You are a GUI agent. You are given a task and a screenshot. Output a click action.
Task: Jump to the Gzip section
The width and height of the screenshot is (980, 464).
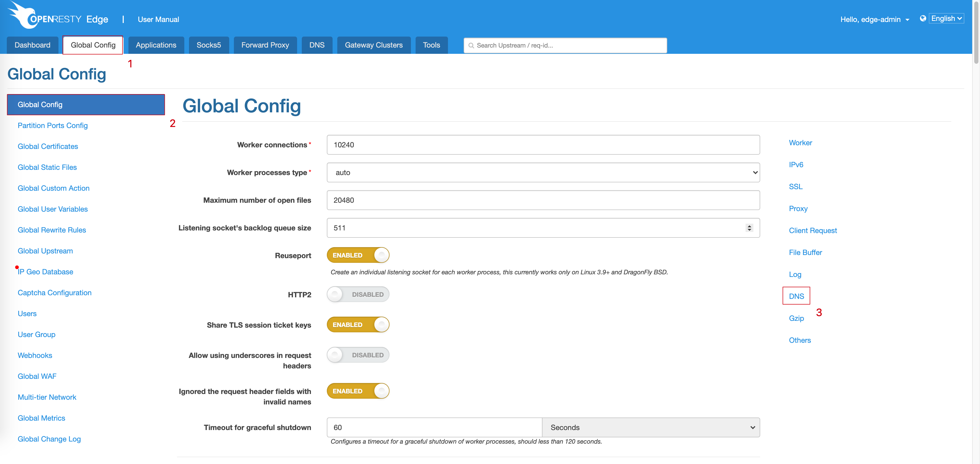tap(796, 318)
